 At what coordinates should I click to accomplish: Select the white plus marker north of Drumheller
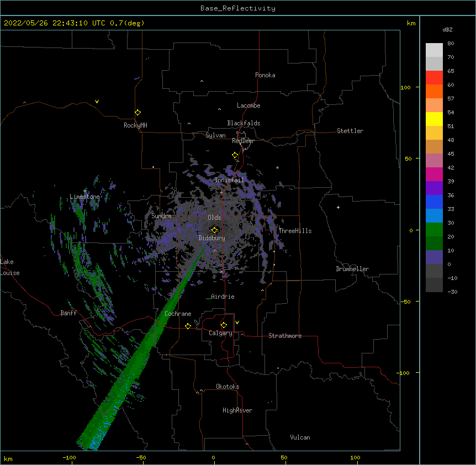(x=338, y=207)
